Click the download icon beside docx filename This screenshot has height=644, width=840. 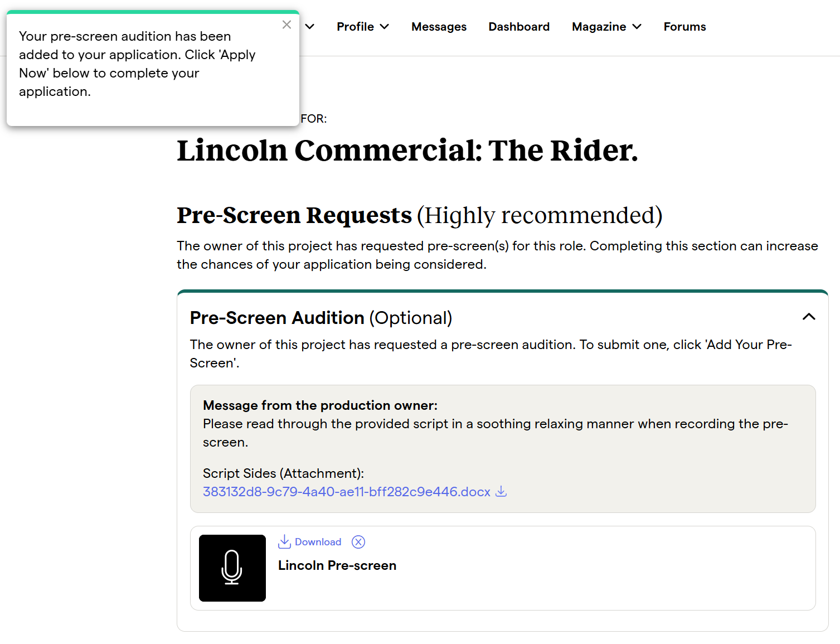point(501,491)
